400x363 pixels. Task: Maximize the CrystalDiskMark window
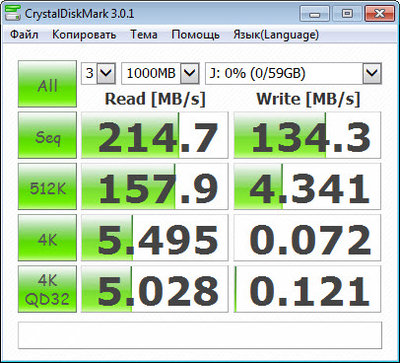point(347,14)
